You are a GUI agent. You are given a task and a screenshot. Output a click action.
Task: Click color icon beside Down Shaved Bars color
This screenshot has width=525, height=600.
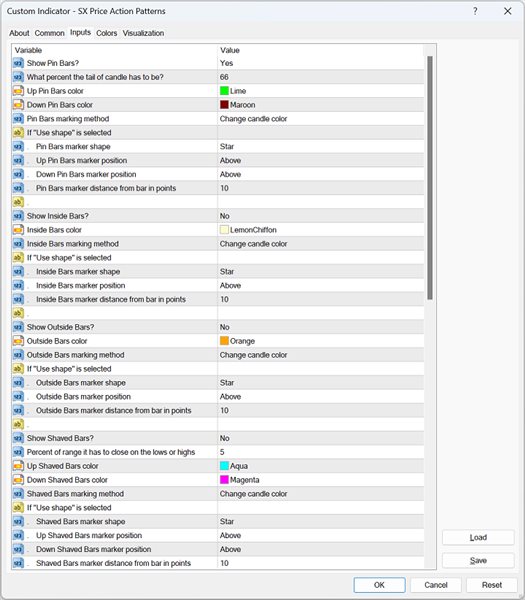18,480
